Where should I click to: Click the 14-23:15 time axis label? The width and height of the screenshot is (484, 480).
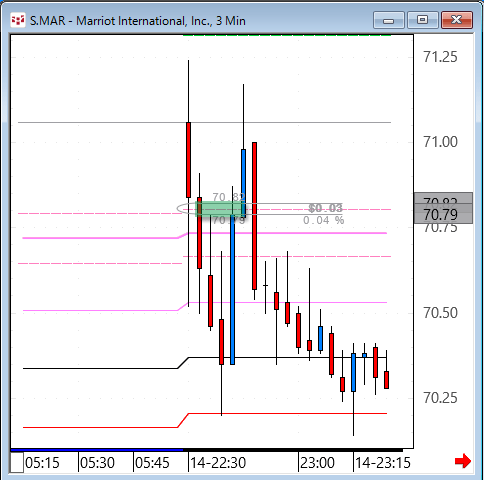coord(383,463)
